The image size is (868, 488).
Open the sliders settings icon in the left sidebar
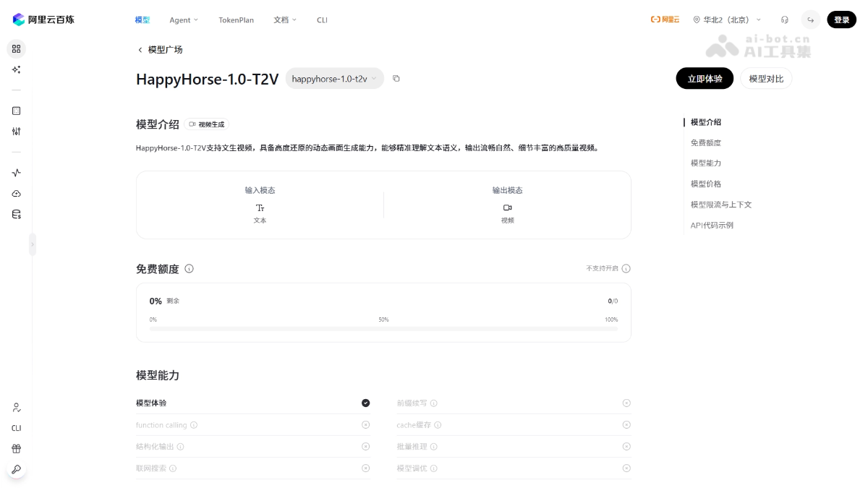point(16,131)
